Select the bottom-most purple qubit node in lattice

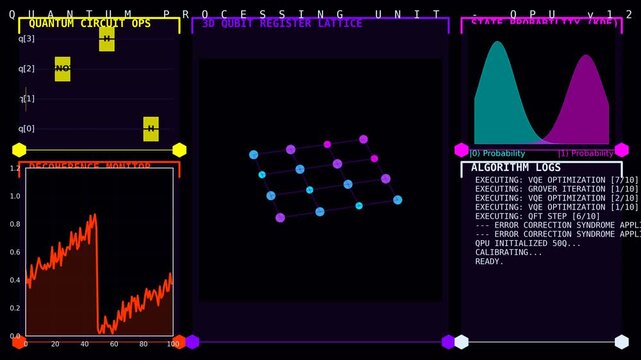[280, 217]
